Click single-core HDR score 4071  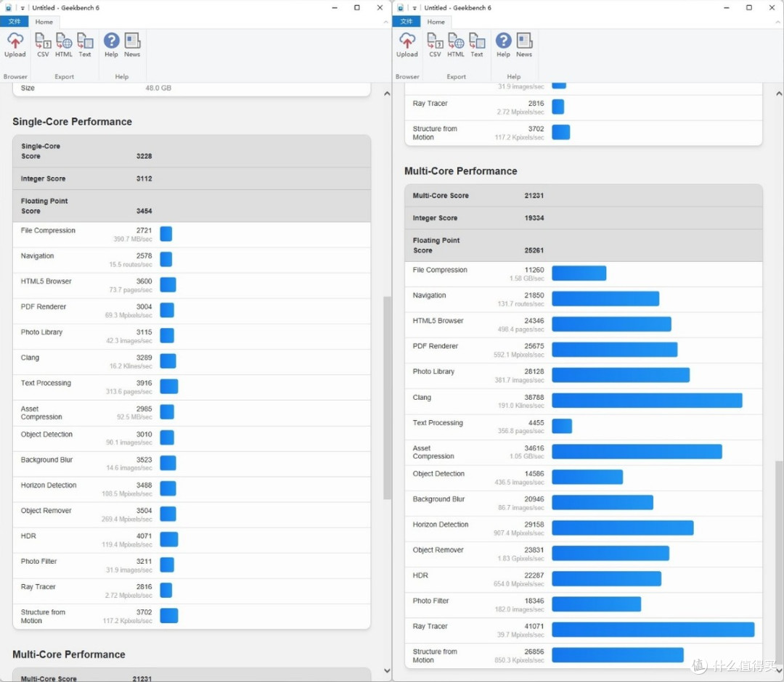click(x=144, y=535)
